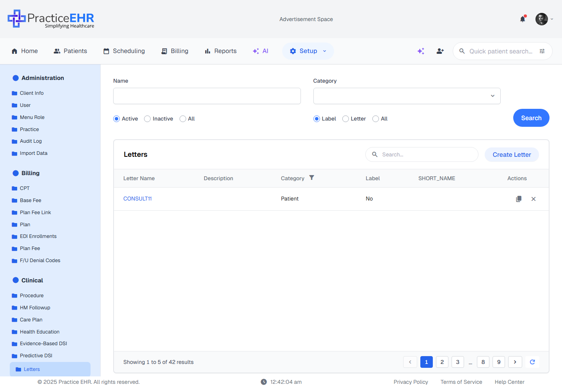Image resolution: width=562 pixels, height=392 pixels.
Task: Go to previous page of results
Action: click(410, 362)
